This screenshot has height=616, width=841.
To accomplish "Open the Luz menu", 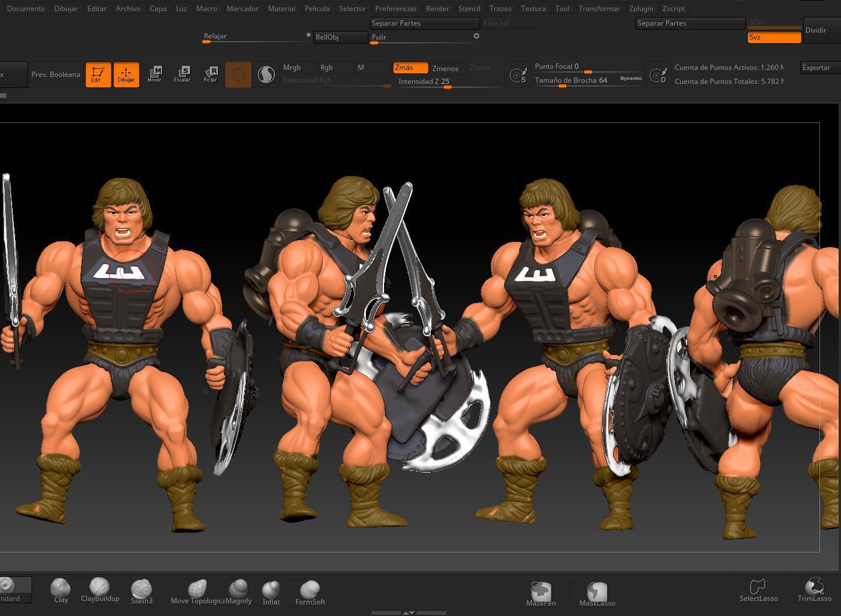I will 181,9.
